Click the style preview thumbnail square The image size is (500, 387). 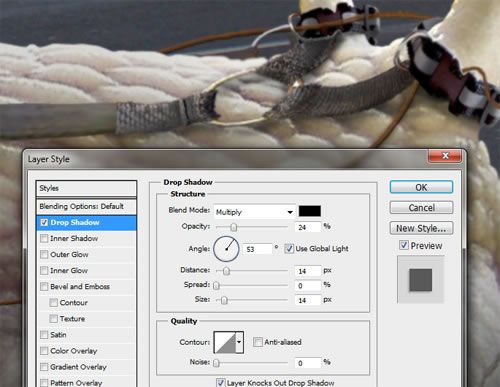pos(420,280)
